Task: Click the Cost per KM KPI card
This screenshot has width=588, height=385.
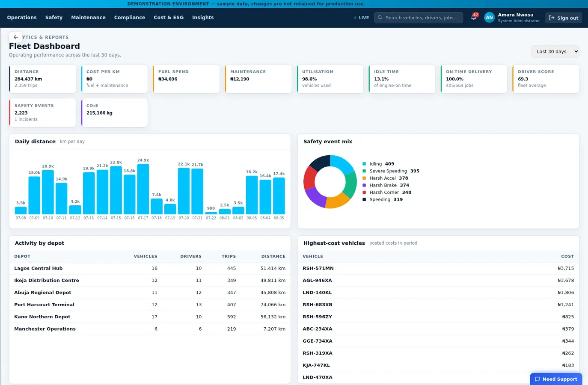Action: (114, 79)
